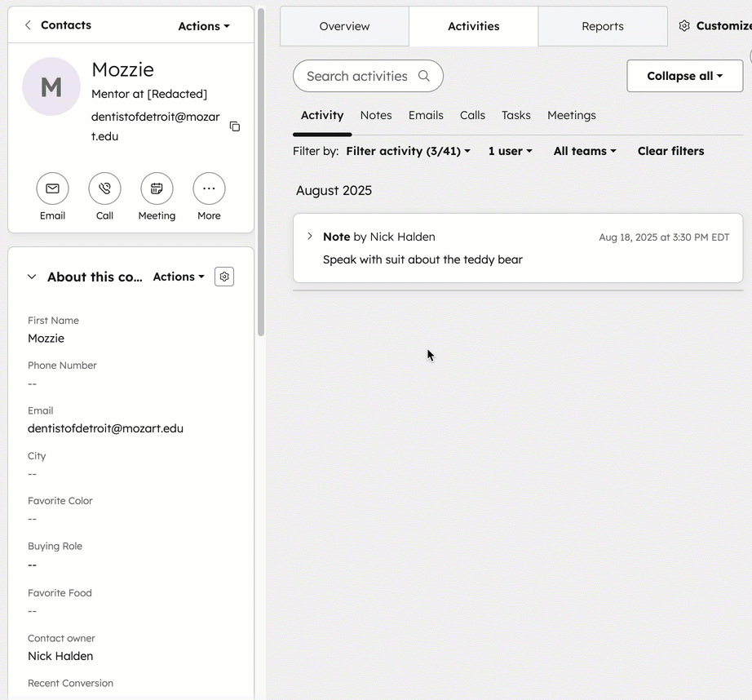The width and height of the screenshot is (752, 700).
Task: Open the Meeting calendar icon
Action: [x=157, y=188]
